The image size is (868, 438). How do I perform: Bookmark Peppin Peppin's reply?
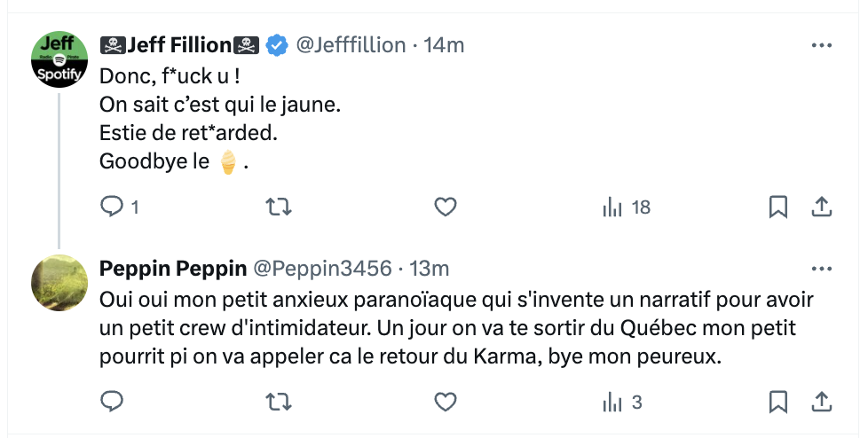[x=777, y=402]
